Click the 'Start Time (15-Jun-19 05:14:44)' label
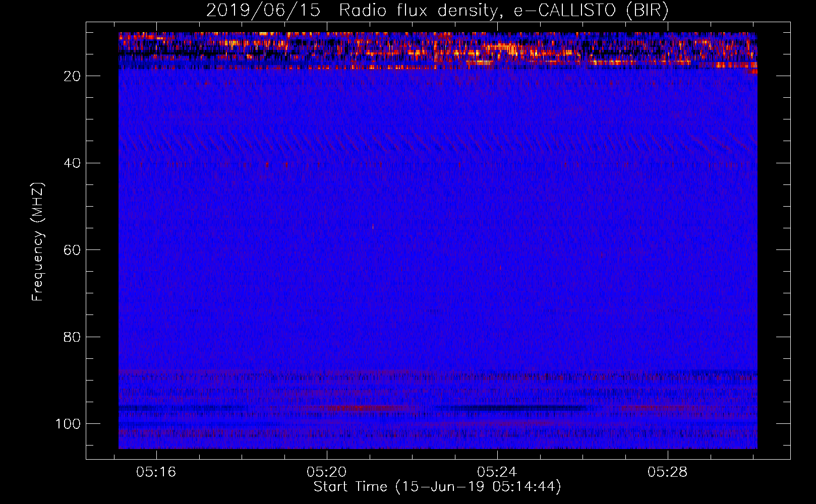This screenshot has height=504, width=816. [x=437, y=487]
